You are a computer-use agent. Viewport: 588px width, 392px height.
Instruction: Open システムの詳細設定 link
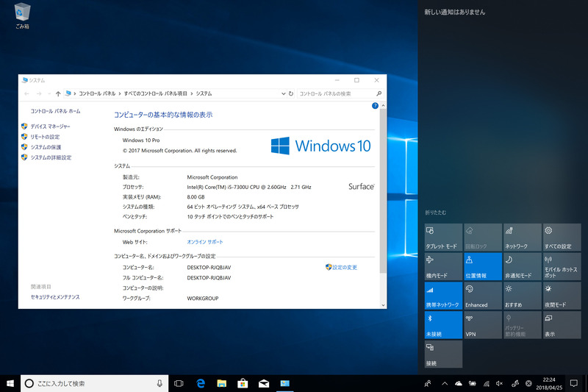coord(51,157)
